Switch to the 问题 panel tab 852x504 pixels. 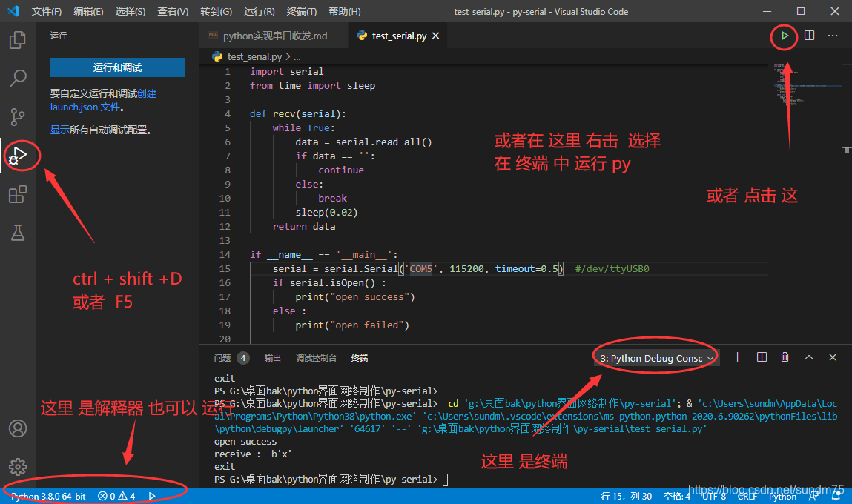tap(222, 358)
